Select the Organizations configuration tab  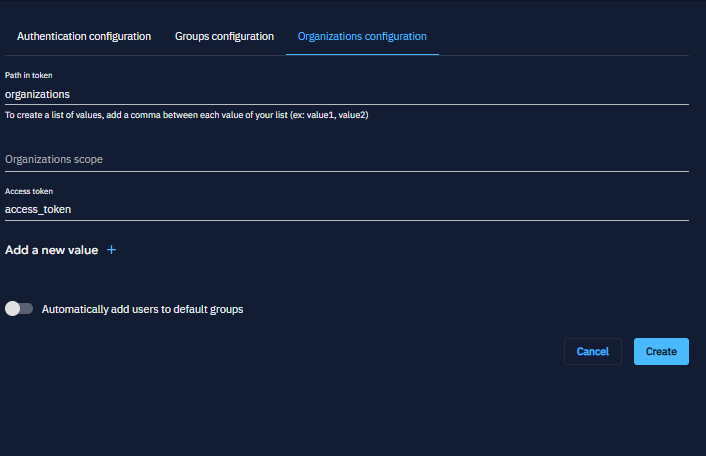click(x=362, y=36)
